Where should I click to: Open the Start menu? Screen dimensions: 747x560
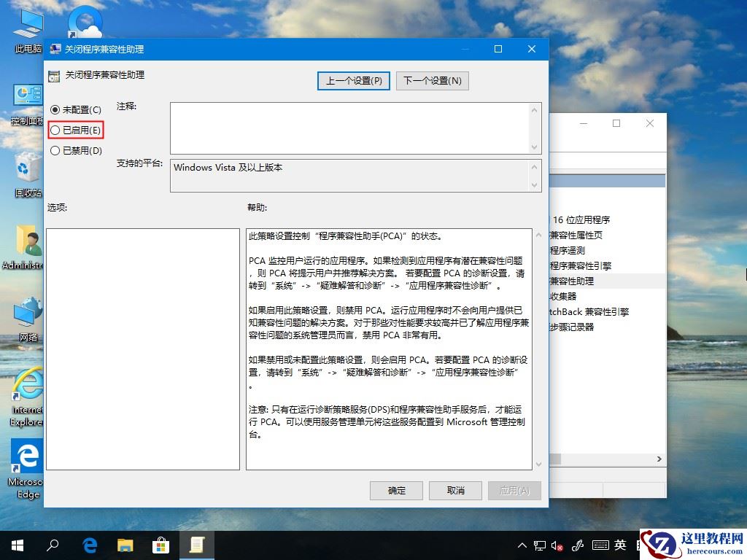click(x=15, y=545)
